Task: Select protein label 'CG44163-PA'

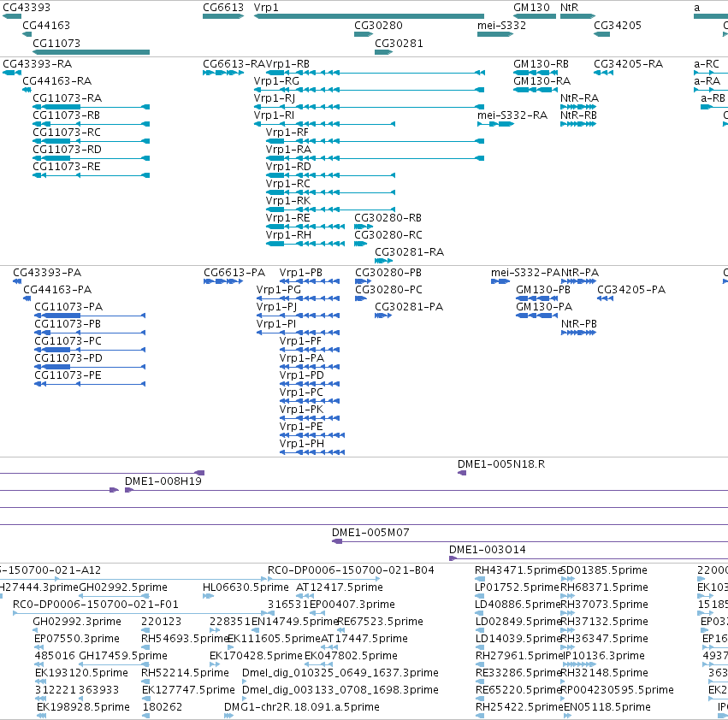Action: [x=57, y=290]
